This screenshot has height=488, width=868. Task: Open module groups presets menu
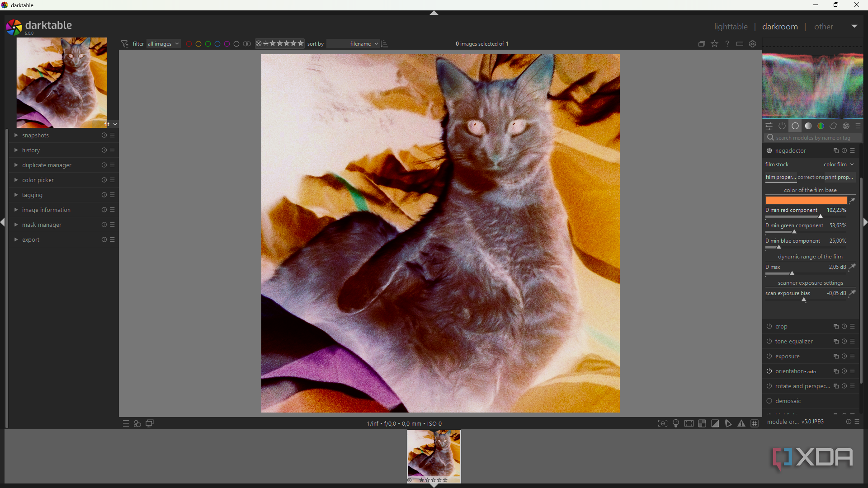(x=858, y=126)
